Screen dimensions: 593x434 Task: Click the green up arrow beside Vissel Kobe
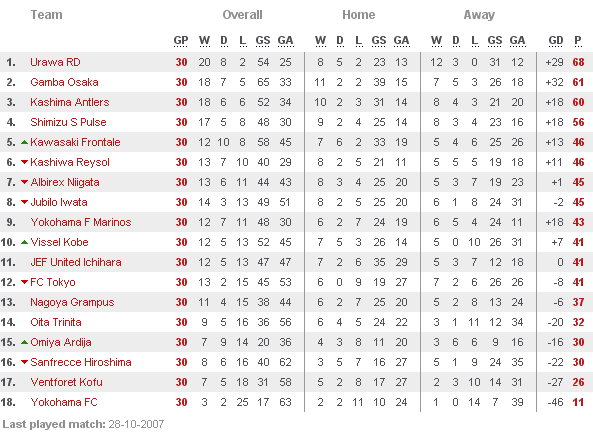coord(25,242)
